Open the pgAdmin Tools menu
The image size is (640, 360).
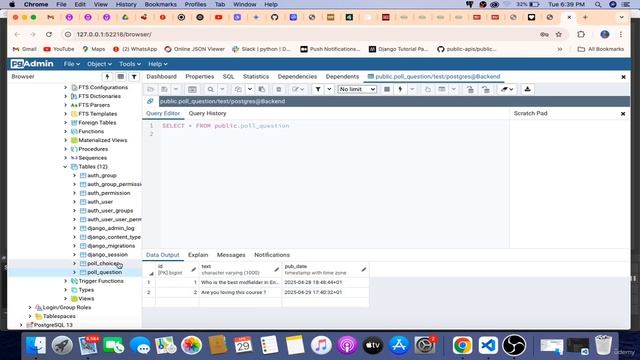coord(130,64)
